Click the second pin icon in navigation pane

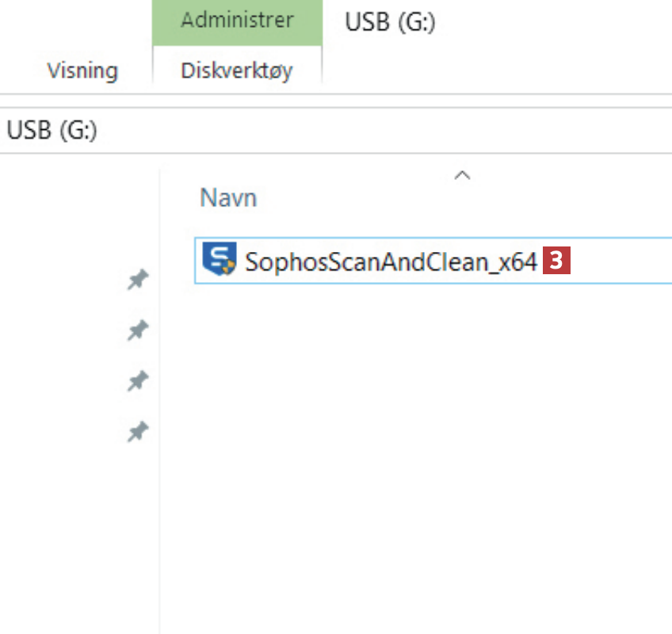point(138,330)
